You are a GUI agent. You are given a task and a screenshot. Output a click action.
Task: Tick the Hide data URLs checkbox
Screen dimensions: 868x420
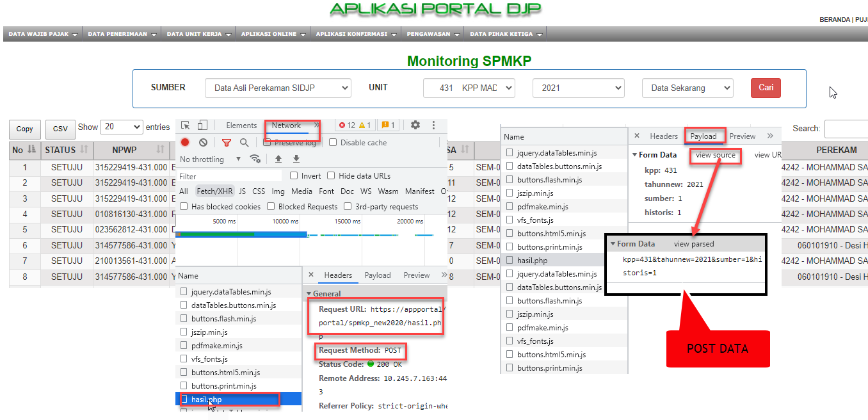coord(331,176)
